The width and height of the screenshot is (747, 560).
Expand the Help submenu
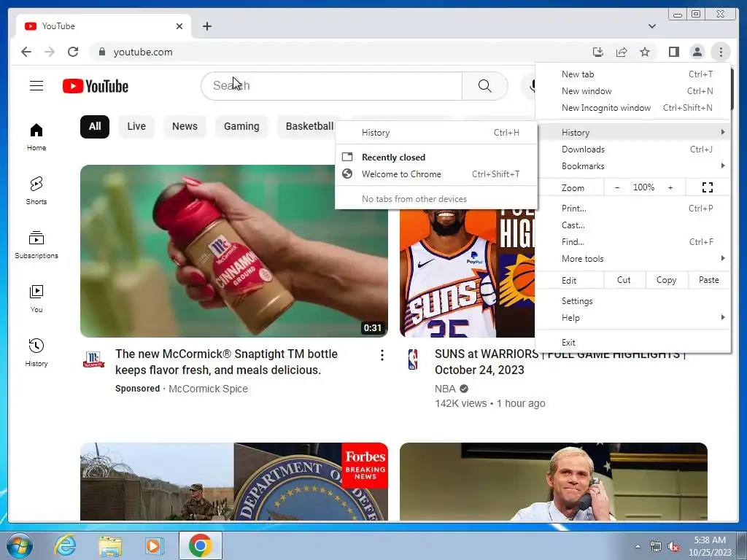(x=633, y=318)
